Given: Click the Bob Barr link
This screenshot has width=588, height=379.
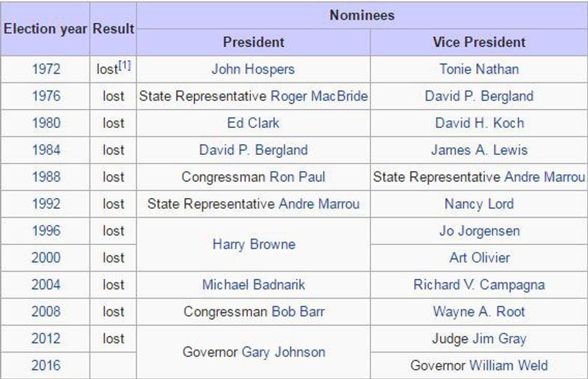Looking at the screenshot, I should click(x=298, y=312).
